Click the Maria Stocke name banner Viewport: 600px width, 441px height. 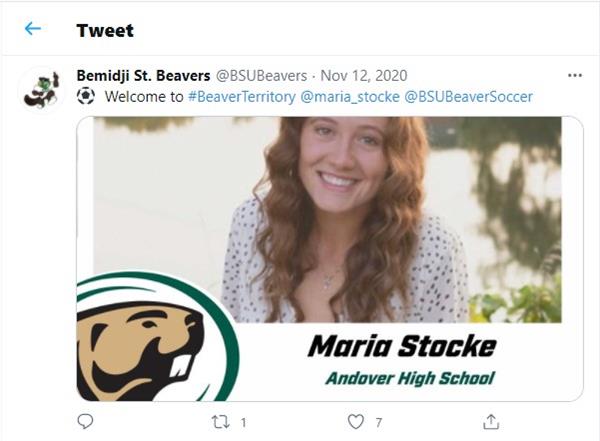pyautogui.click(x=401, y=347)
